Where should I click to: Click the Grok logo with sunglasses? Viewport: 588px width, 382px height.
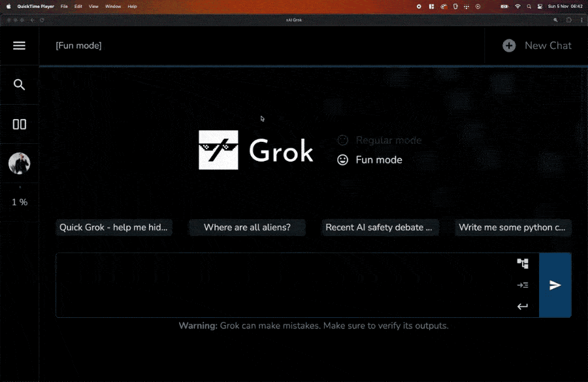click(218, 150)
